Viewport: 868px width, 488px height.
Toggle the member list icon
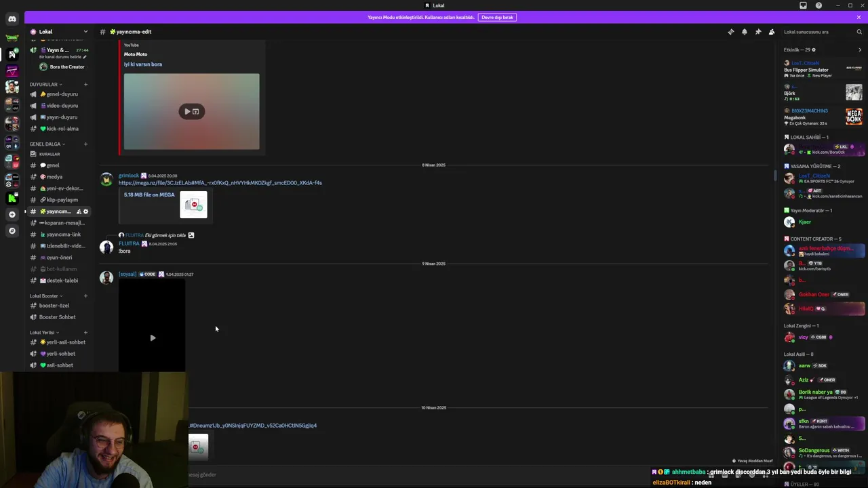772,32
